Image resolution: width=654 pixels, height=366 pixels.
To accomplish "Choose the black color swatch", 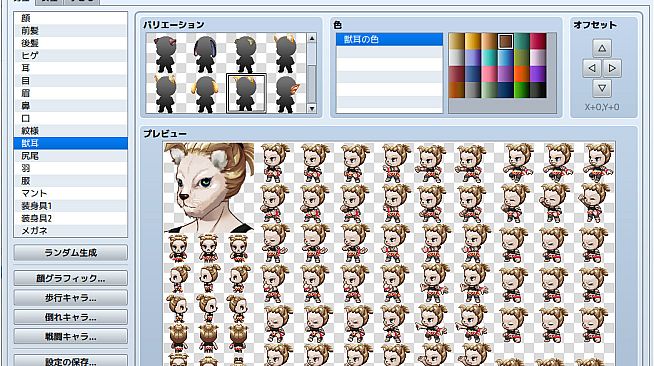I will pos(538,90).
